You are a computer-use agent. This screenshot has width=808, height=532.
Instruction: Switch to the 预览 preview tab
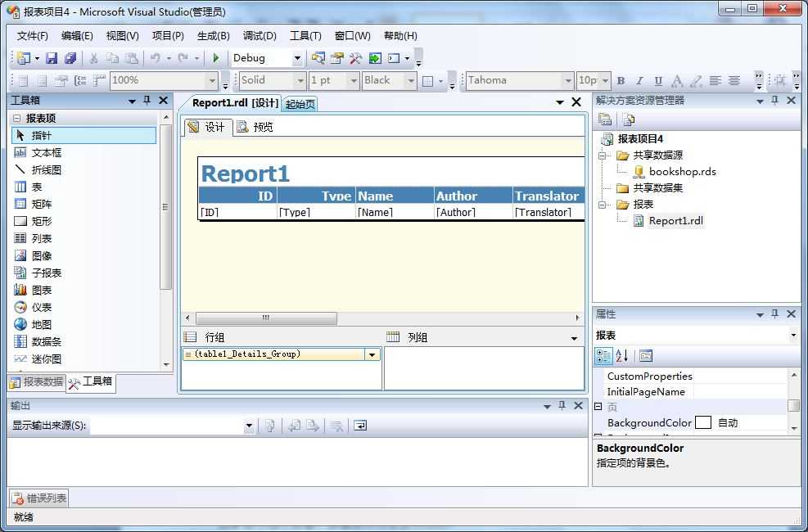(x=255, y=127)
